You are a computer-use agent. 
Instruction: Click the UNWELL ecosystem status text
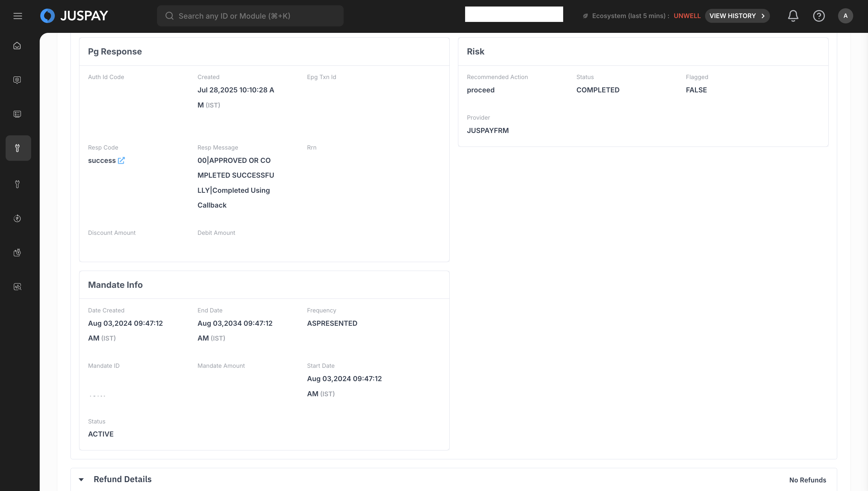click(687, 16)
